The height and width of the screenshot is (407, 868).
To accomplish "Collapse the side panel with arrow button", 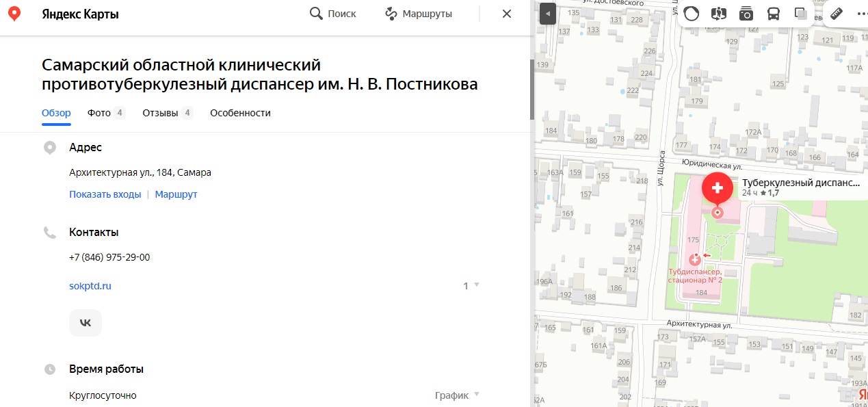I will click(x=547, y=14).
